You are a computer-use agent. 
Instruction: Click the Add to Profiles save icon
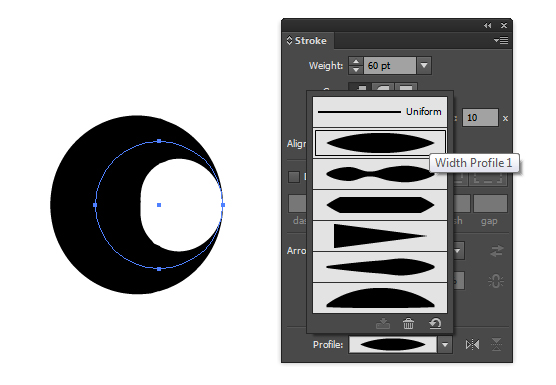click(383, 323)
